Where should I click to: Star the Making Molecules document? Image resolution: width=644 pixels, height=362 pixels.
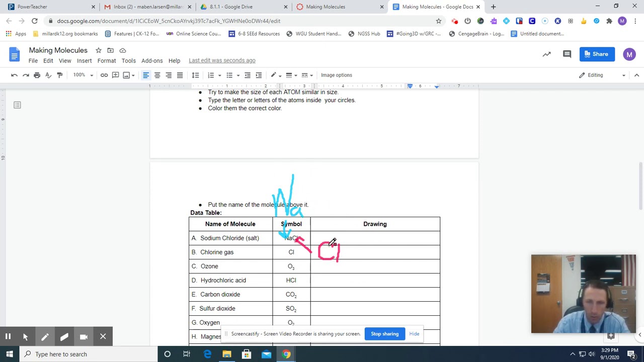pos(99,50)
